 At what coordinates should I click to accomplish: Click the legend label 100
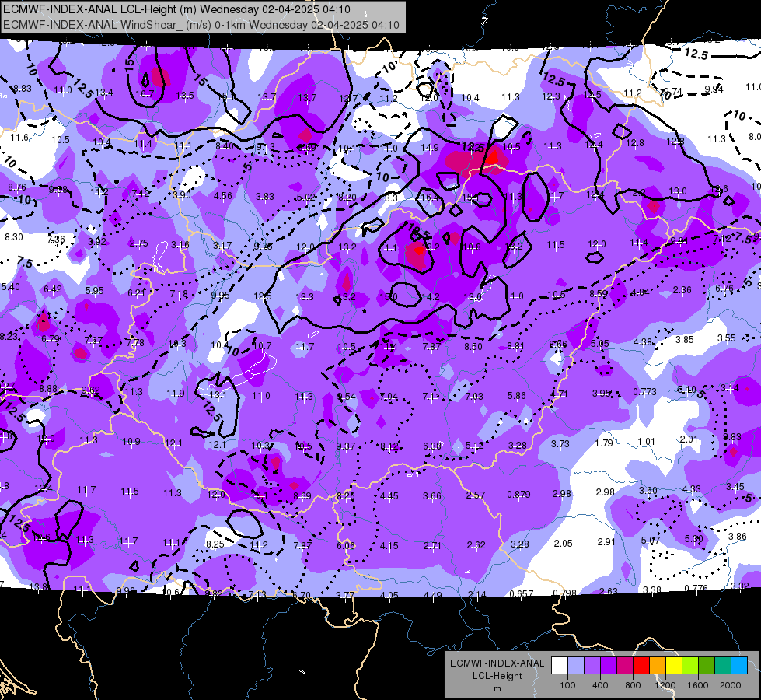tap(567, 685)
